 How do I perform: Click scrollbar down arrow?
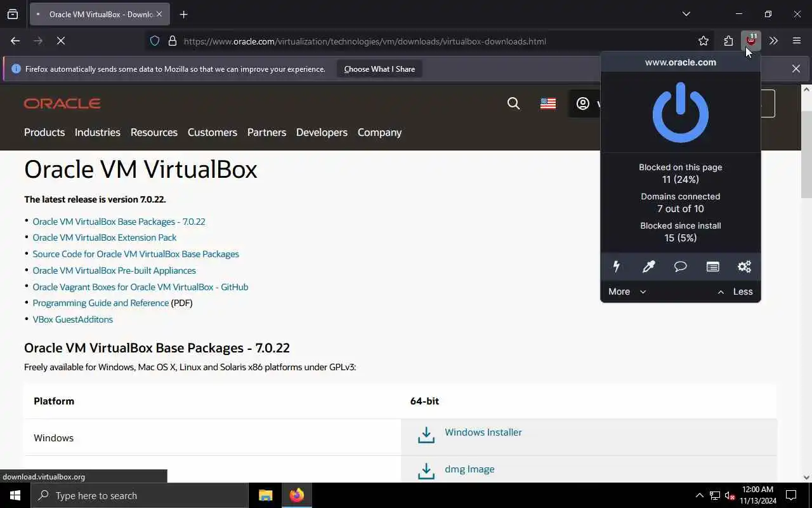(806, 478)
